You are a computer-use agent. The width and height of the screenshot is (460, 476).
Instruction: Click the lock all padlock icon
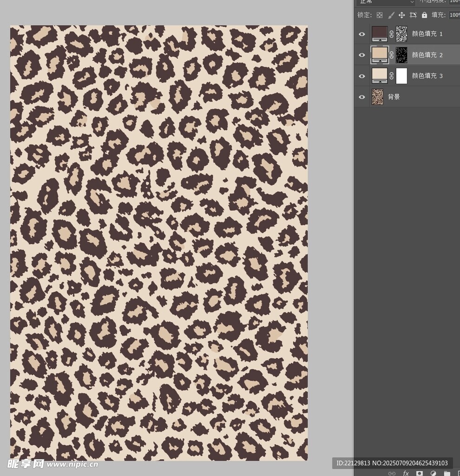(x=424, y=15)
